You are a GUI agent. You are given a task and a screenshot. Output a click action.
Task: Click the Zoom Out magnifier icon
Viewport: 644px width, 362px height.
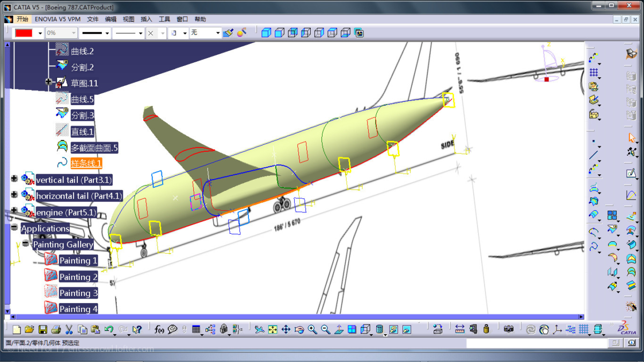click(x=326, y=329)
